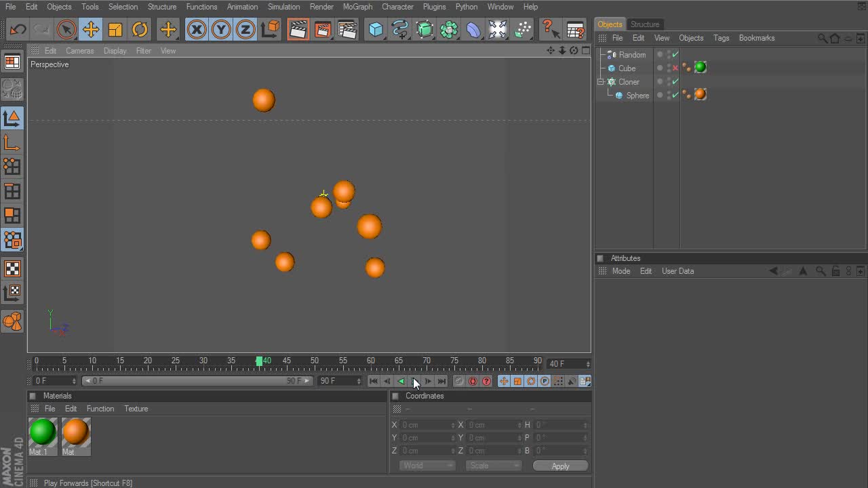Select the Scale tool in top toolbar
Image resolution: width=868 pixels, height=488 pixels.
click(115, 30)
